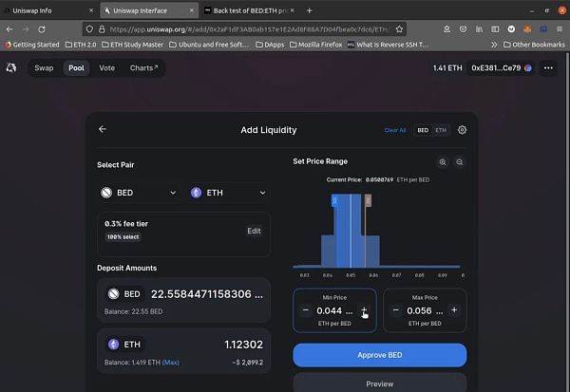Image resolution: width=570 pixels, height=392 pixels.
Task: Click the Min Price value 0.044
Action: [334, 310]
